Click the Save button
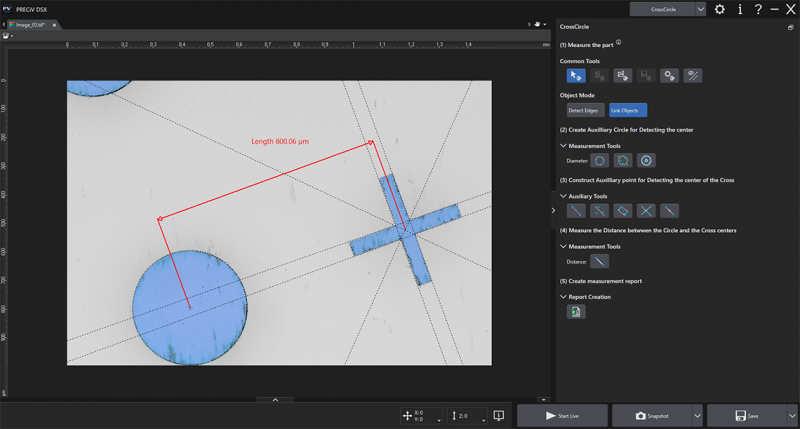 [745, 415]
